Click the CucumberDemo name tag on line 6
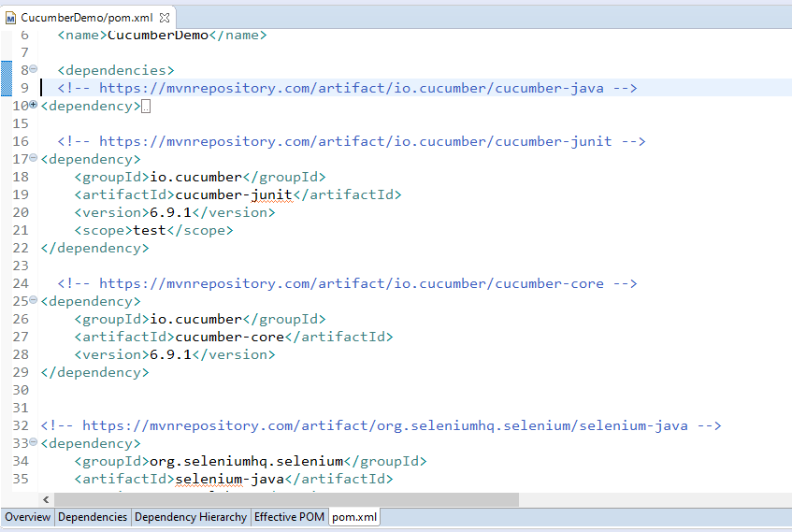 pos(162,35)
